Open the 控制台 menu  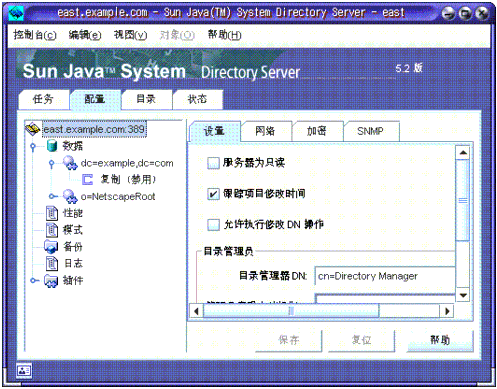35,34
